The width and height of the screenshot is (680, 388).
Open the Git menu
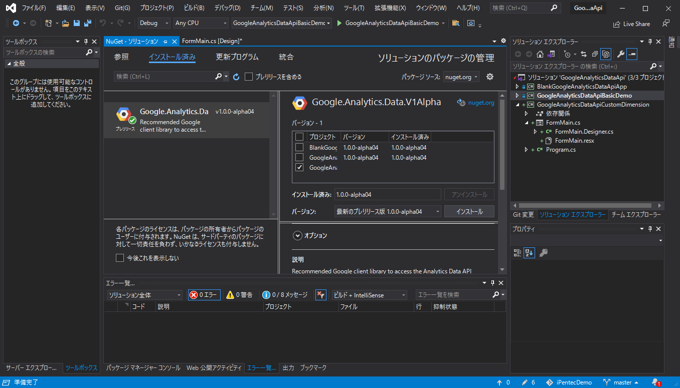(x=122, y=8)
